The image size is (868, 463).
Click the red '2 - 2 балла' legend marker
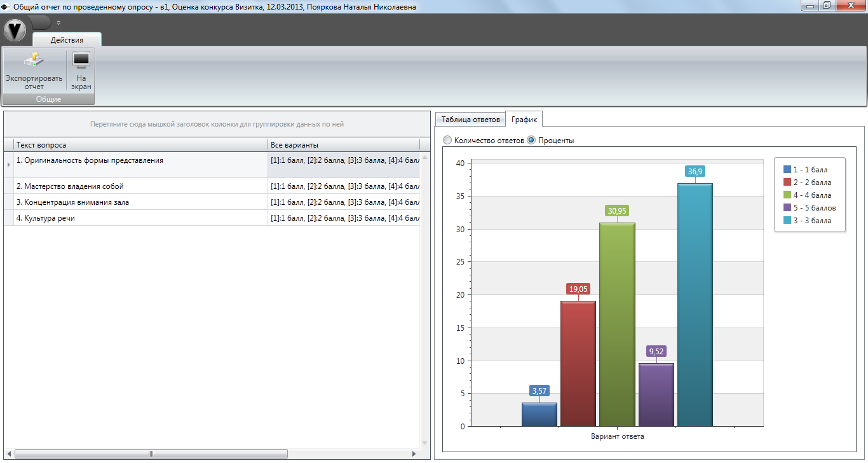[x=787, y=183]
